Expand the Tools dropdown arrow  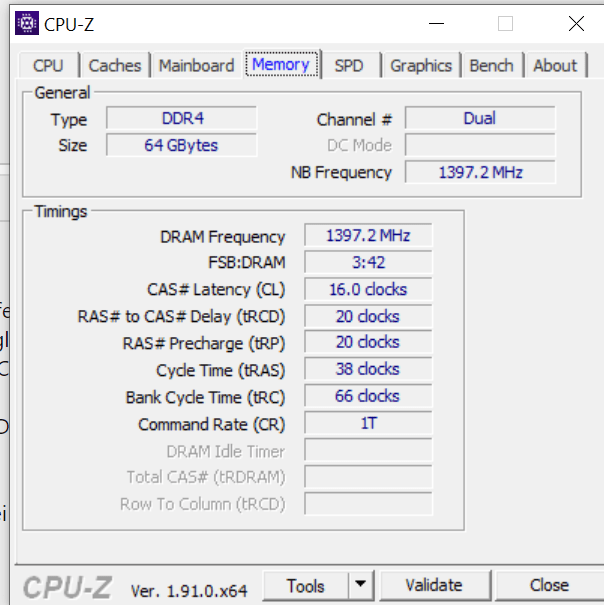coord(361,586)
